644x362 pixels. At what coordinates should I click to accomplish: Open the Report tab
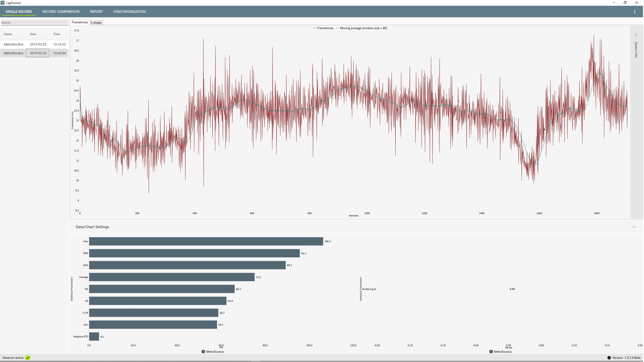tap(97, 12)
